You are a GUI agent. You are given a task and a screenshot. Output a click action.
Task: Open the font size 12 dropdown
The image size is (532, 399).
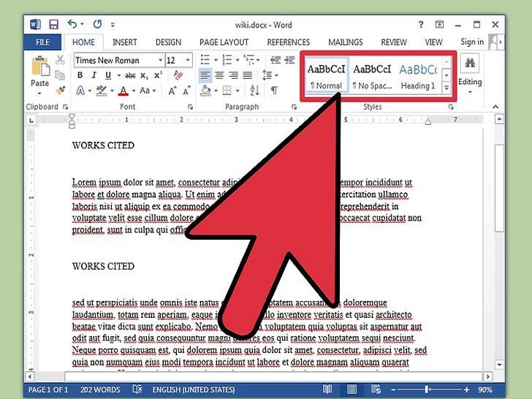[x=188, y=60]
